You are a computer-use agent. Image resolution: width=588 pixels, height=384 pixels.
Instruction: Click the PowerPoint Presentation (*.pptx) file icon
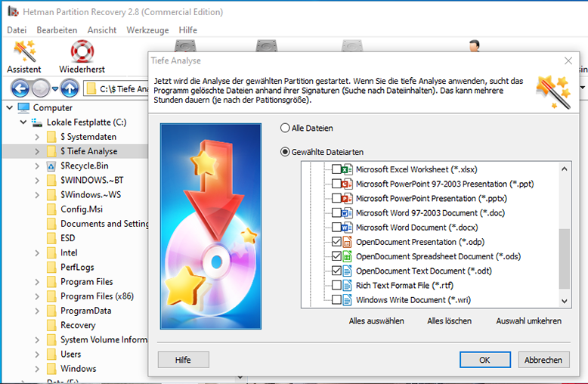click(347, 198)
